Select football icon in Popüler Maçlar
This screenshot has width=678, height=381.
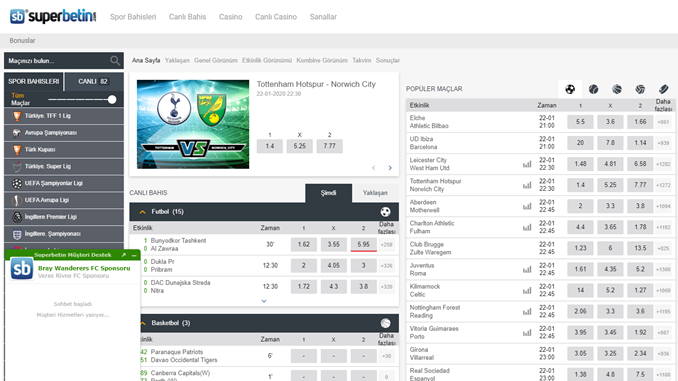point(570,89)
